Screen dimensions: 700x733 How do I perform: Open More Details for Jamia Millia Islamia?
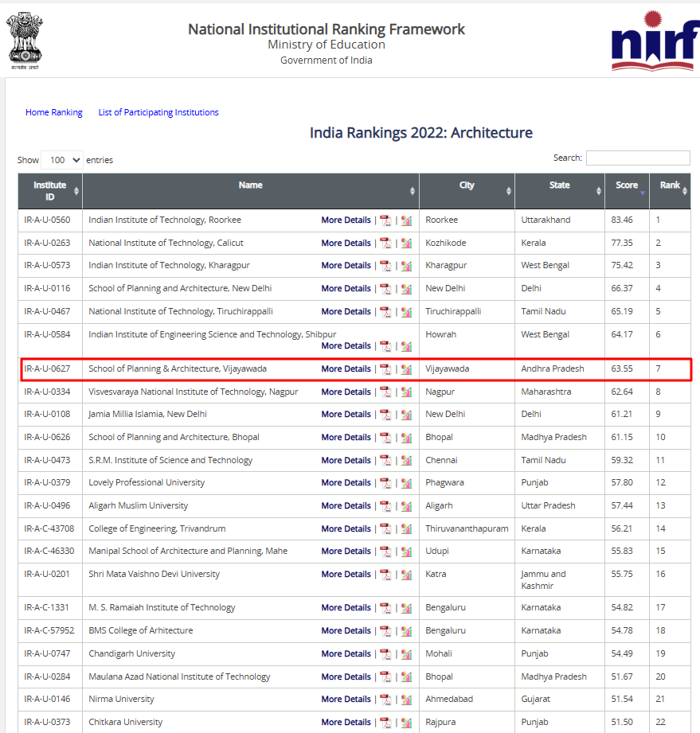coord(346,414)
